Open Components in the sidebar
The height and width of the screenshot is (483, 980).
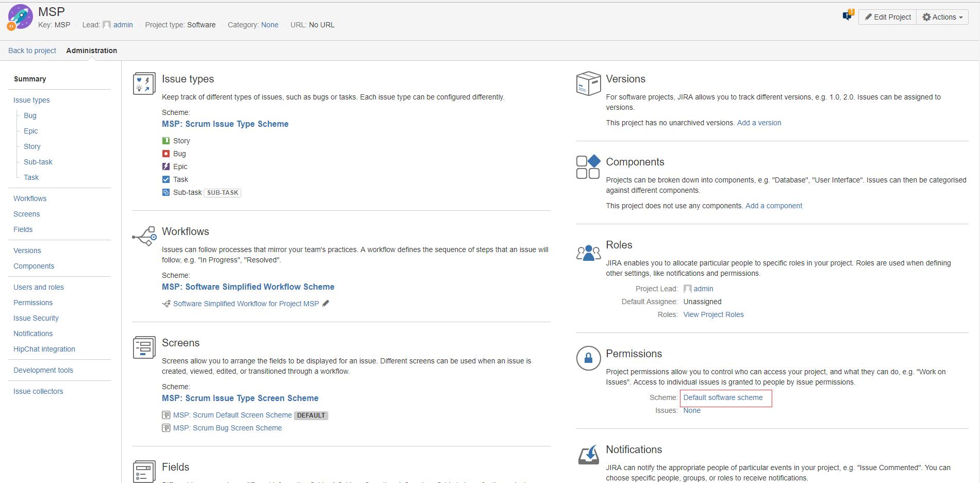[x=34, y=266]
